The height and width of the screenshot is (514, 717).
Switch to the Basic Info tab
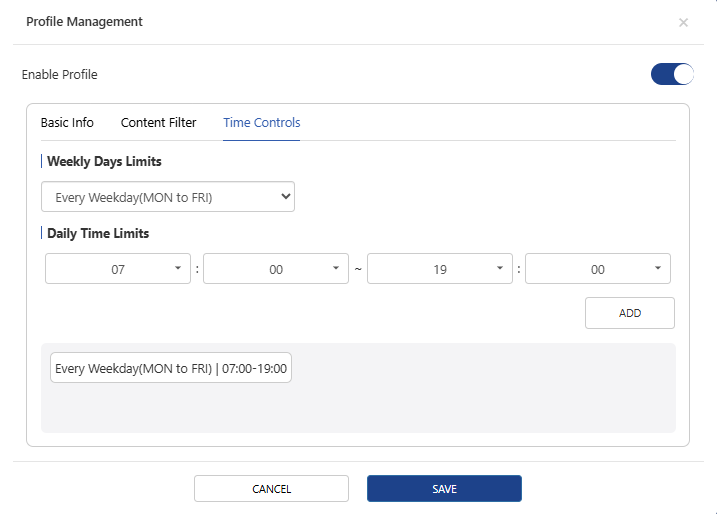[x=67, y=123]
